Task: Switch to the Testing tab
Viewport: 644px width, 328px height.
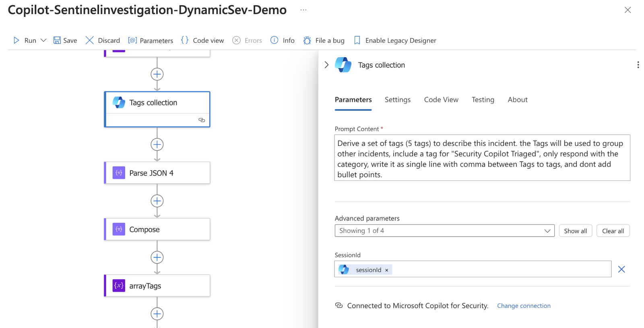Action: [483, 100]
